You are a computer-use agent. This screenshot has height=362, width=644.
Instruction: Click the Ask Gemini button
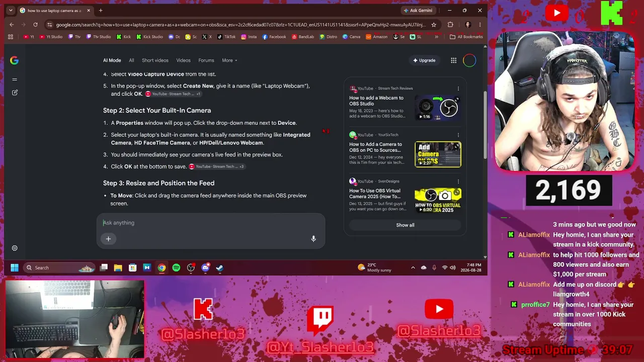[x=418, y=11]
